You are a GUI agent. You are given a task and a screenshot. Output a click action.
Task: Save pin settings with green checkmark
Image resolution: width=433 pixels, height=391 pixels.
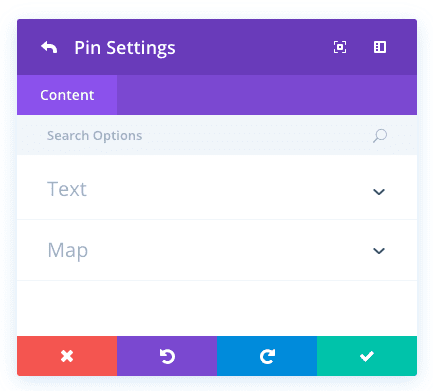tap(367, 356)
